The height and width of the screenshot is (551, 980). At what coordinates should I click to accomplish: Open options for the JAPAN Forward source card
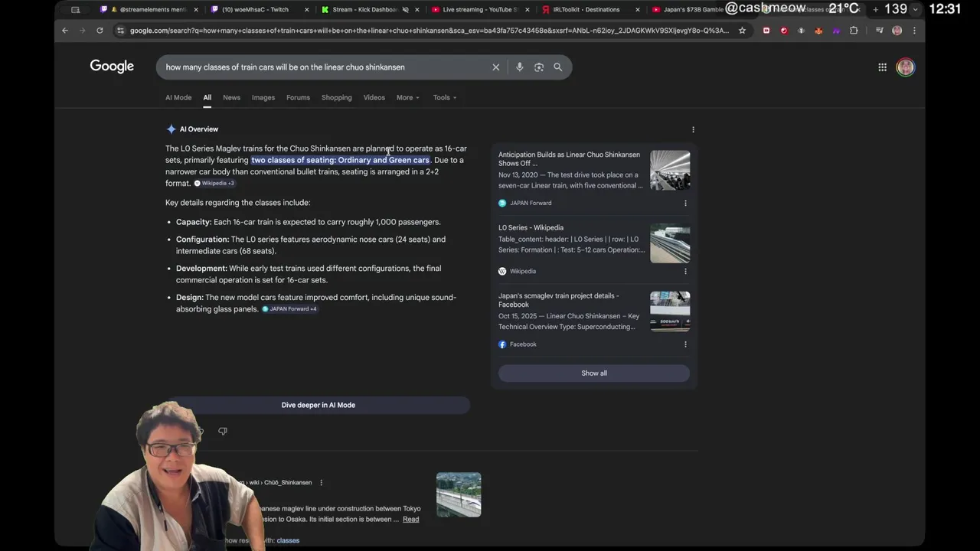pos(685,203)
